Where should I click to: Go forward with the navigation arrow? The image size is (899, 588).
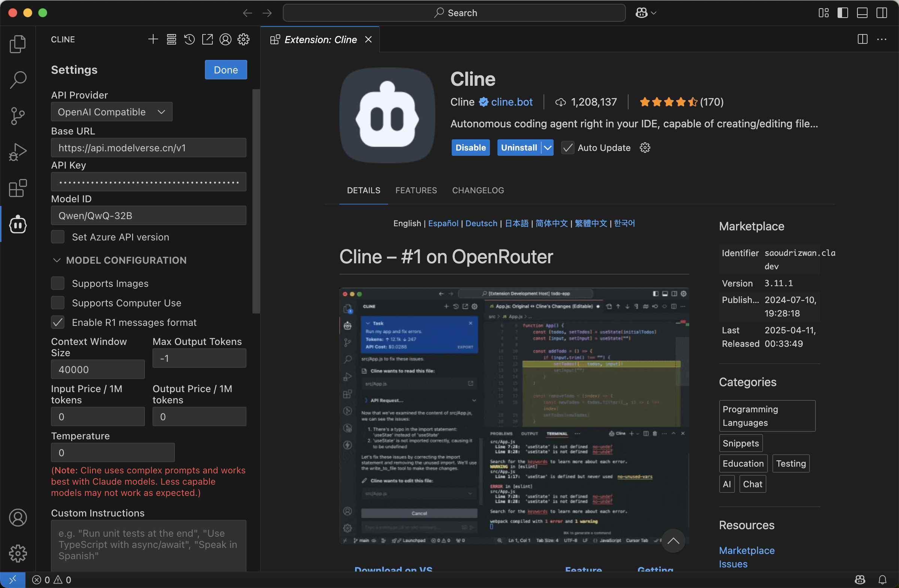[x=267, y=13]
